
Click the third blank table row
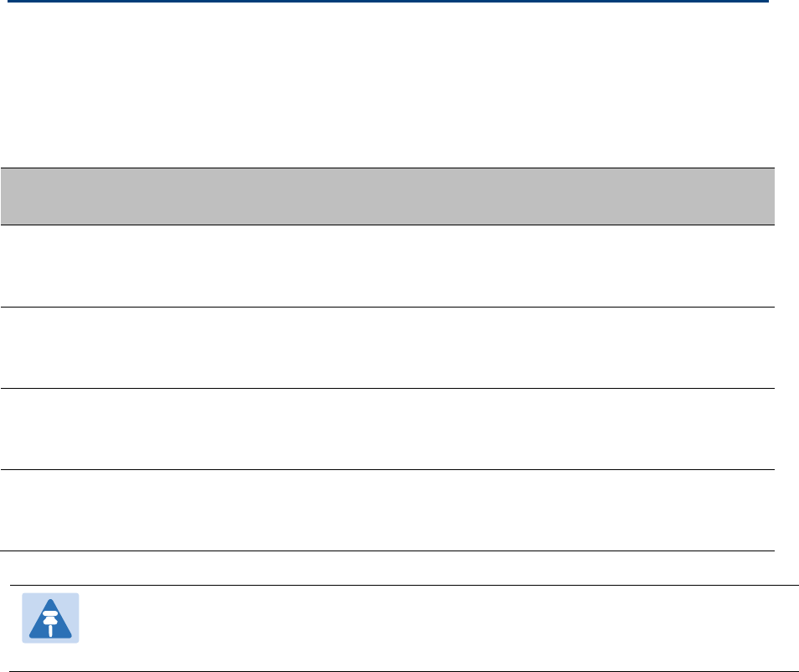(387, 429)
